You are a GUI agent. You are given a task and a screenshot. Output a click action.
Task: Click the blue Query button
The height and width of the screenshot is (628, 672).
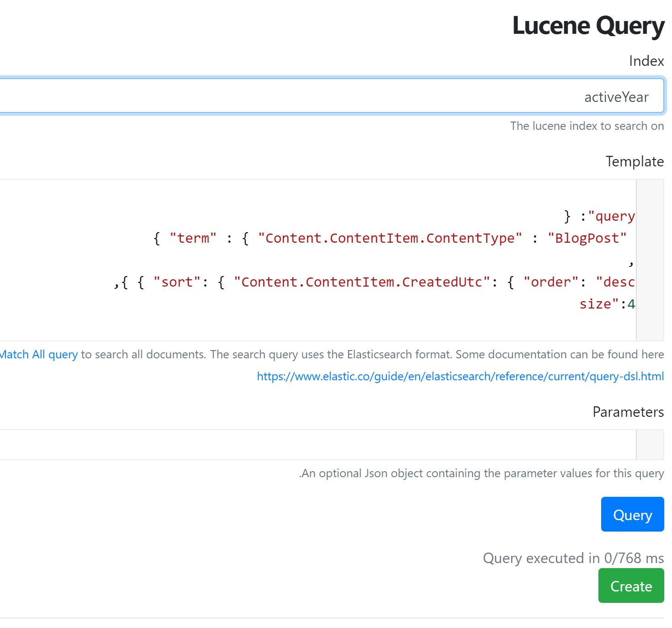[x=632, y=515]
